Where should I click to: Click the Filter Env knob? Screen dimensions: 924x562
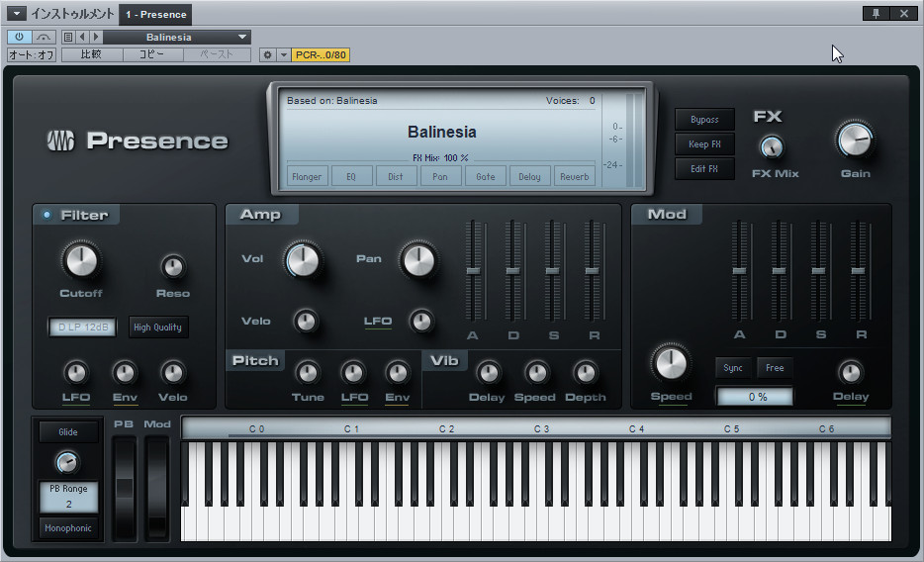pos(125,372)
